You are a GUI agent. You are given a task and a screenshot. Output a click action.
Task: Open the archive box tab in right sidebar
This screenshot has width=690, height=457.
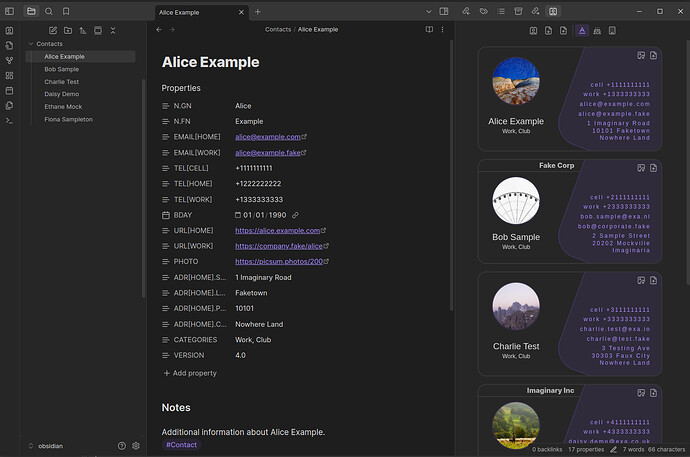pyautogui.click(x=518, y=11)
